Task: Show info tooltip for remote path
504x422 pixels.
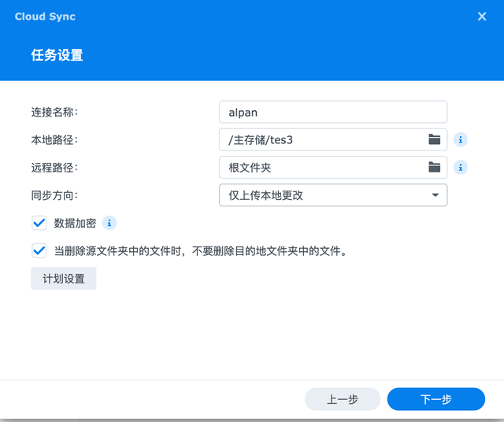Action: point(460,168)
